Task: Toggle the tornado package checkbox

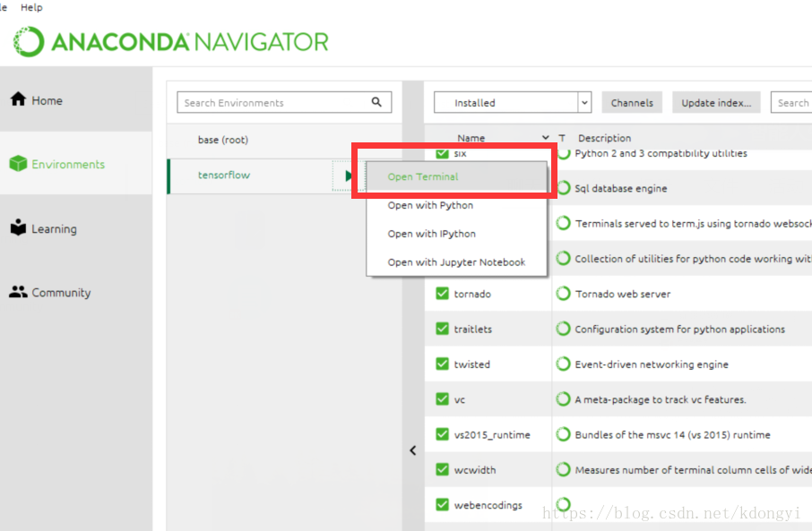Action: click(x=442, y=294)
